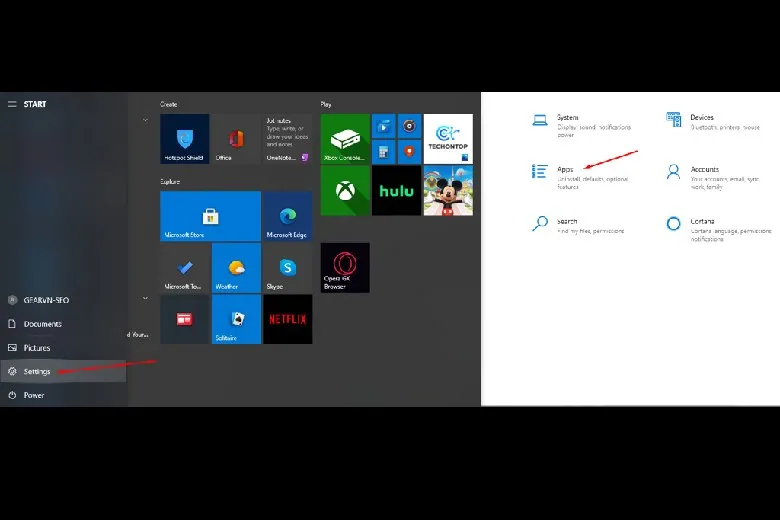Open the OneNote tile

click(288, 139)
